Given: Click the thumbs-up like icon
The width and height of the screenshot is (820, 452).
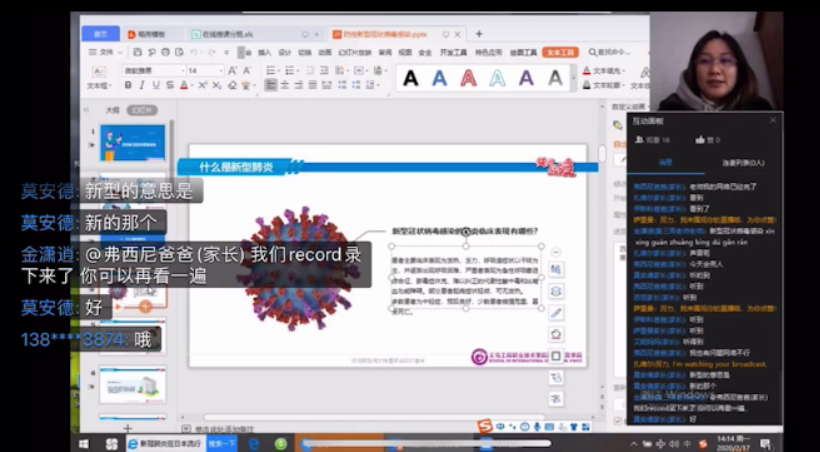Looking at the screenshot, I should click(700, 140).
